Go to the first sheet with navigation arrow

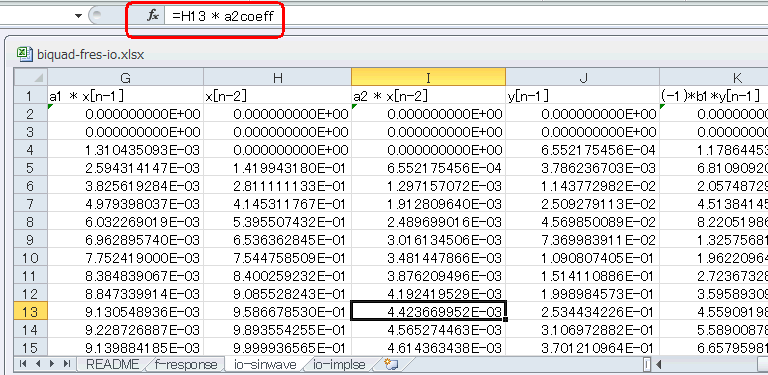[23, 364]
